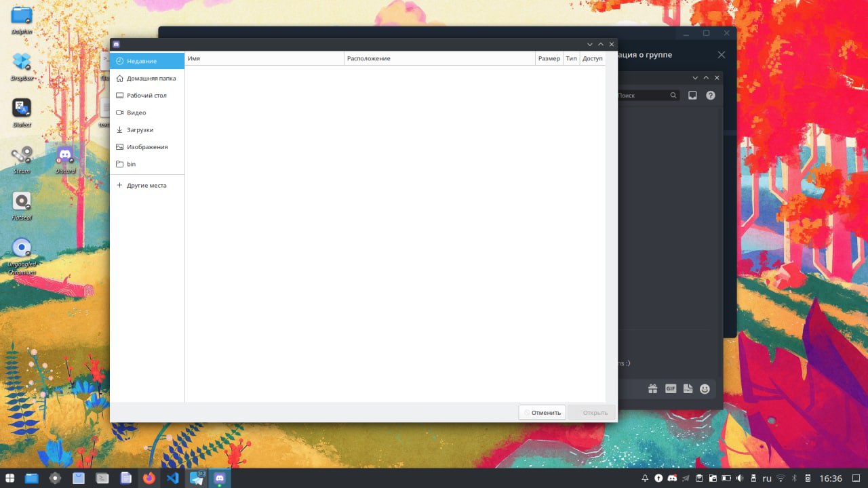Minimize the inner Discord window with the down chevron
The width and height of the screenshot is (868, 488).
tap(695, 78)
